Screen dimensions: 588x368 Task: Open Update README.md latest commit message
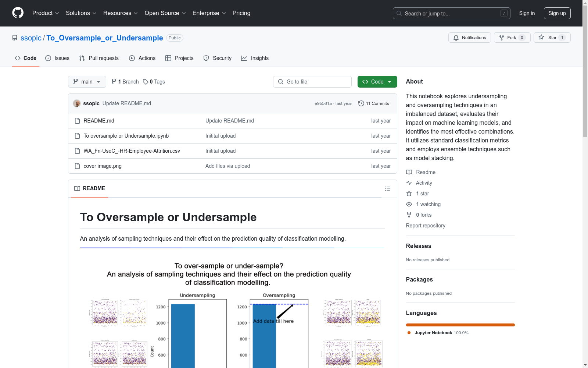pos(127,103)
